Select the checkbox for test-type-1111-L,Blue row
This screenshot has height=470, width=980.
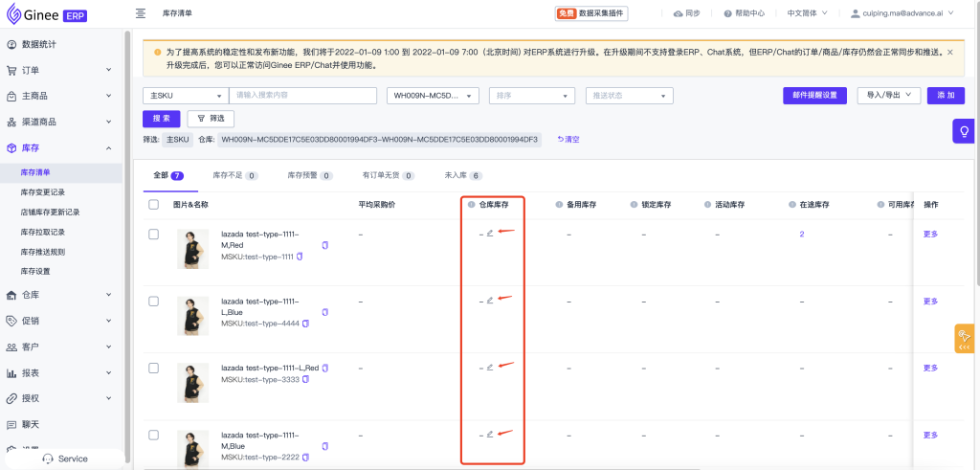154,301
